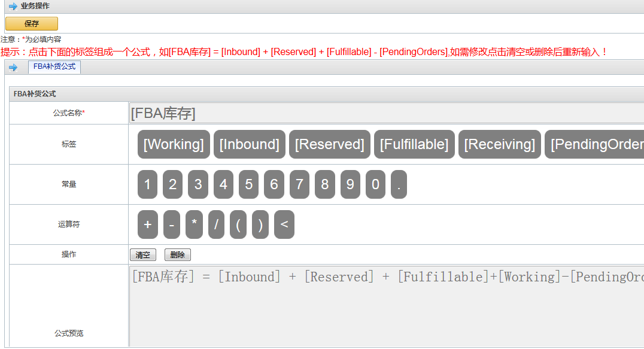Screen dimensions: 644x349
Task: Click the 公式名称 input field
Action: (386, 113)
